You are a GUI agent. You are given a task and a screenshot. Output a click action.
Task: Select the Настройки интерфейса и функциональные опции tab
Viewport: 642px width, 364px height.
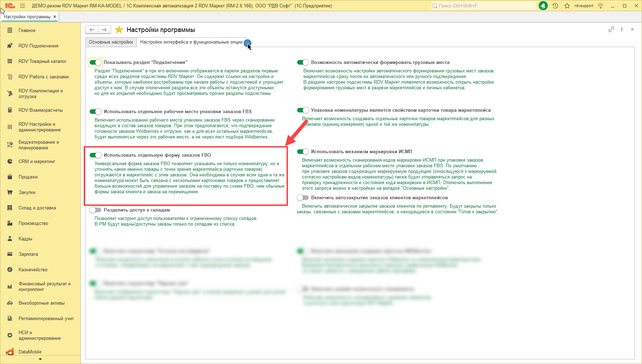tap(191, 42)
